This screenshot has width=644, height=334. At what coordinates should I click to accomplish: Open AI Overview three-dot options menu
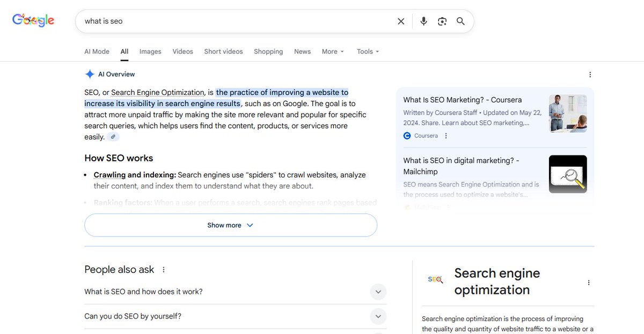[x=590, y=75]
